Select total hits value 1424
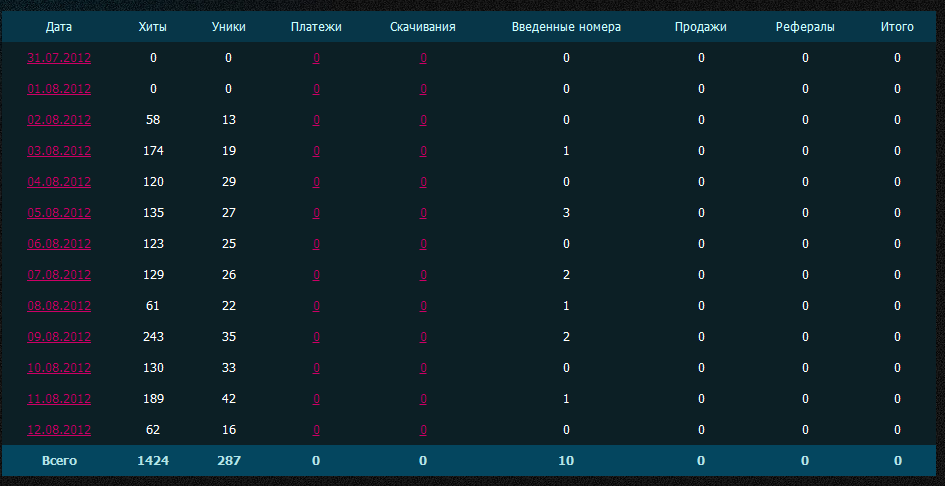 coord(153,461)
